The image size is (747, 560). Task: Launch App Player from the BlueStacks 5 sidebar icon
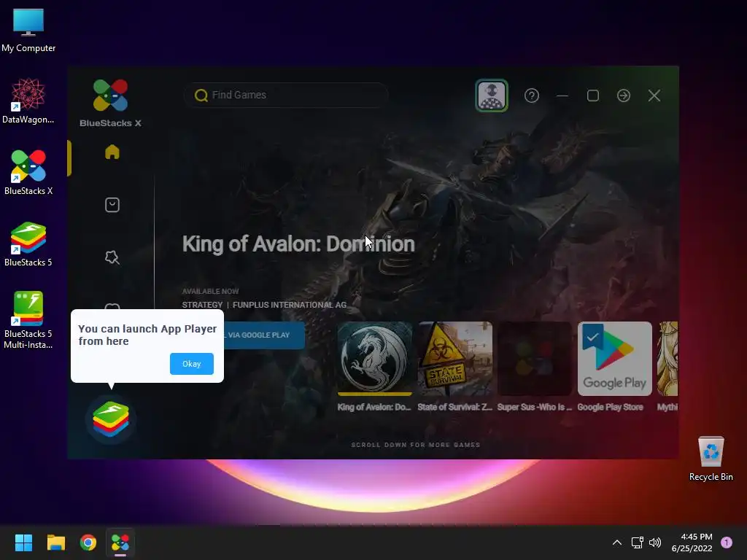(111, 419)
